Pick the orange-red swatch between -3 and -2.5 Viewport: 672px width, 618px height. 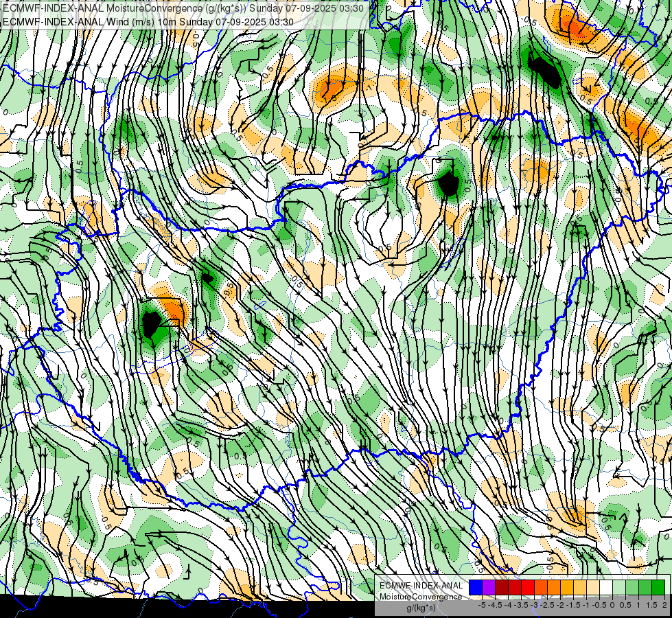tap(542, 587)
